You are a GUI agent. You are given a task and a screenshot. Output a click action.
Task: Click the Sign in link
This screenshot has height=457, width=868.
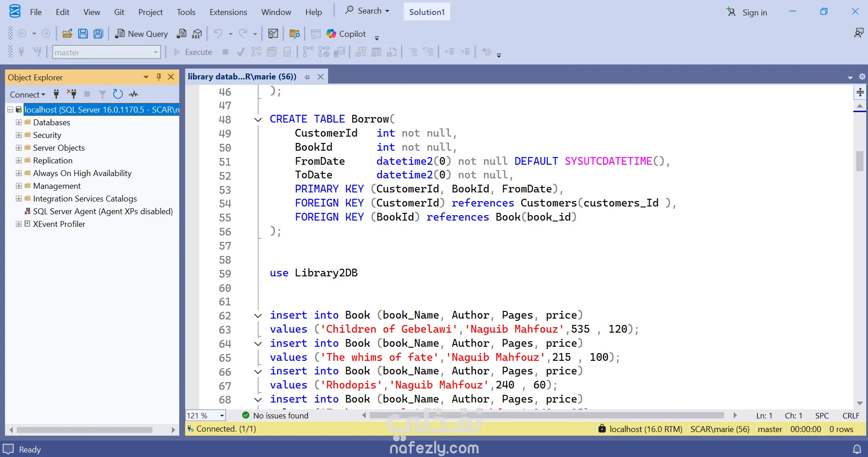pos(754,13)
